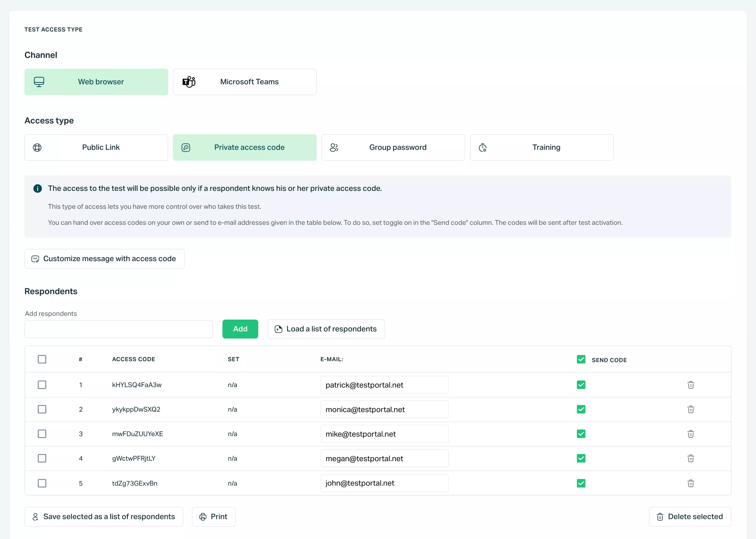
Task: Click the globe icon on Public Link
Action: 37,147
